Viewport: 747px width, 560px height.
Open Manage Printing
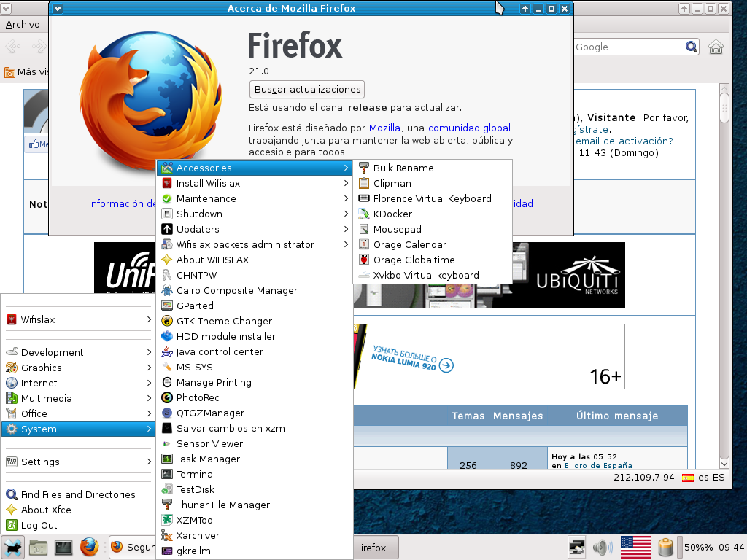coord(255,382)
